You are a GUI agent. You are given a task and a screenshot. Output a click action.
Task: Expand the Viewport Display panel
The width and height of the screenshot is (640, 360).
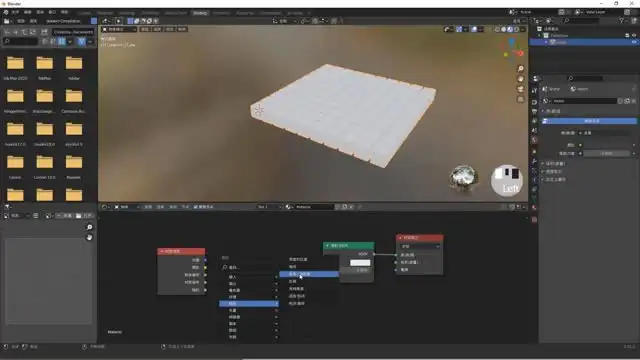[543, 171]
